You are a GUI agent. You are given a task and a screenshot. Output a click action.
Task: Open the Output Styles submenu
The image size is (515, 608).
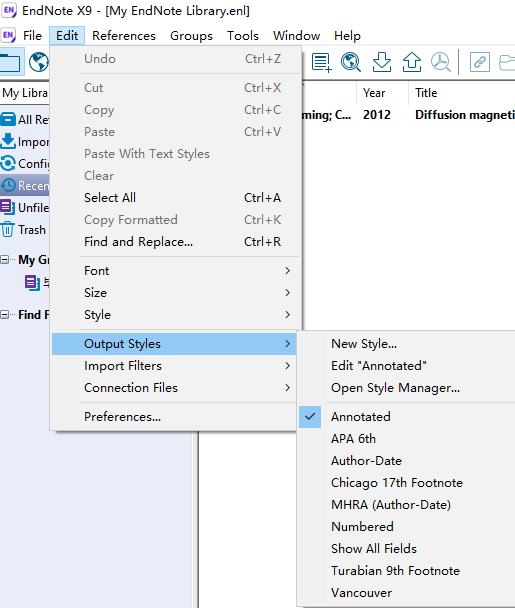tap(174, 344)
